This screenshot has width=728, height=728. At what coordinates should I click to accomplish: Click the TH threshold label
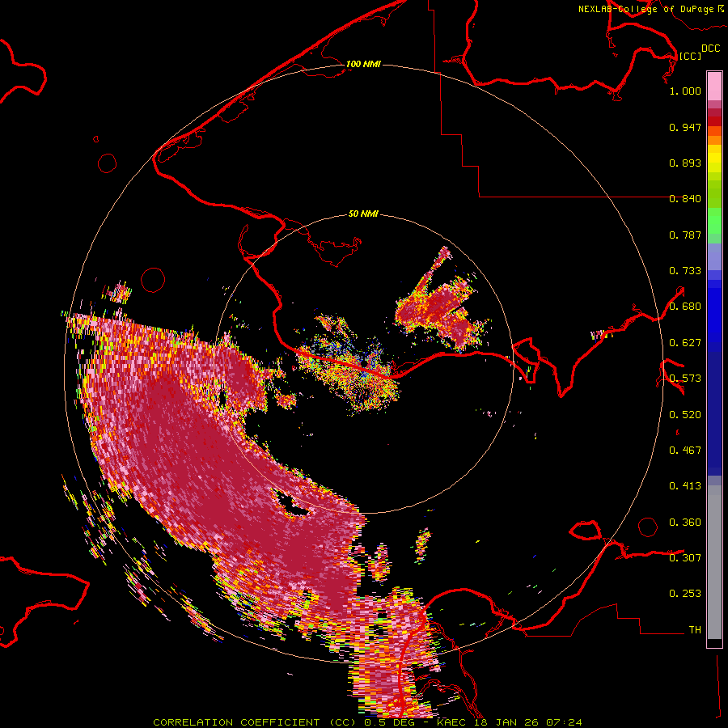(x=695, y=630)
